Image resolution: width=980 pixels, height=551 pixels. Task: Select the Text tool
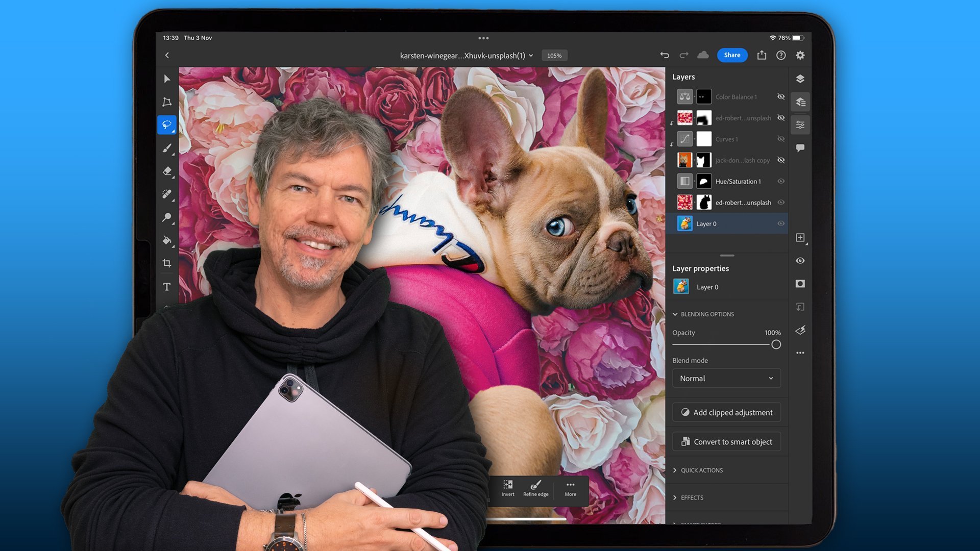167,286
